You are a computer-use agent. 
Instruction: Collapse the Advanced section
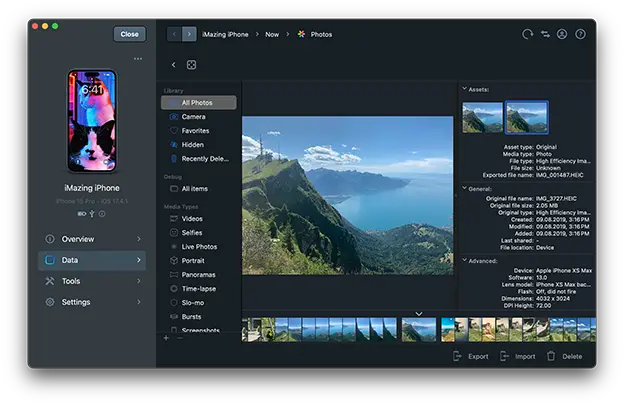[464, 260]
